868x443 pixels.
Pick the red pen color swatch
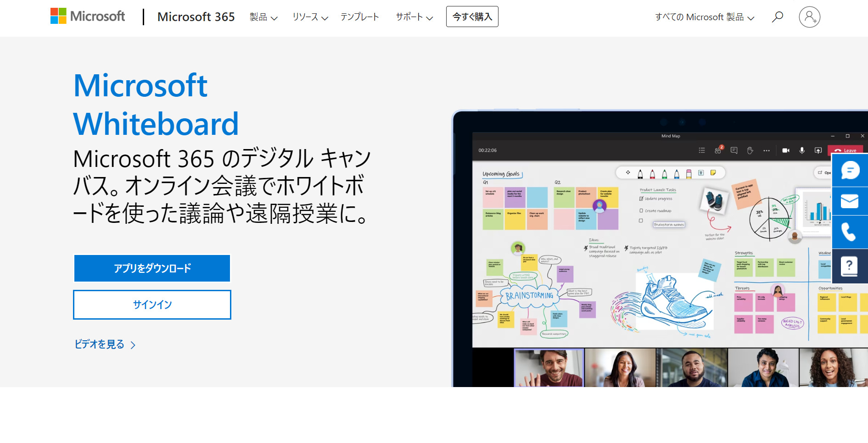coord(652,173)
